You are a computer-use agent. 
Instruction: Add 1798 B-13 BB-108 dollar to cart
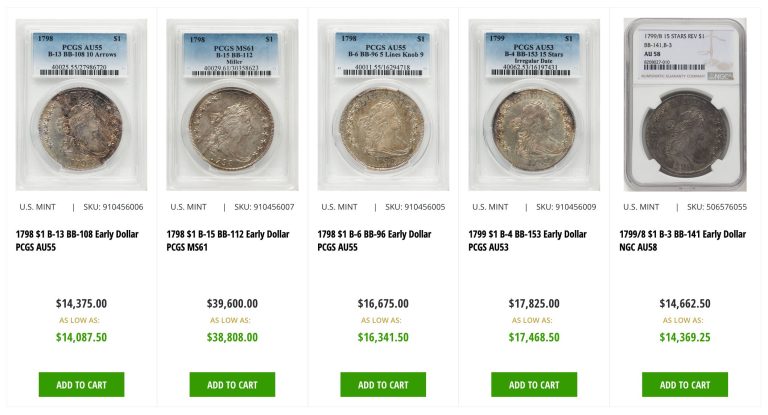81,385
